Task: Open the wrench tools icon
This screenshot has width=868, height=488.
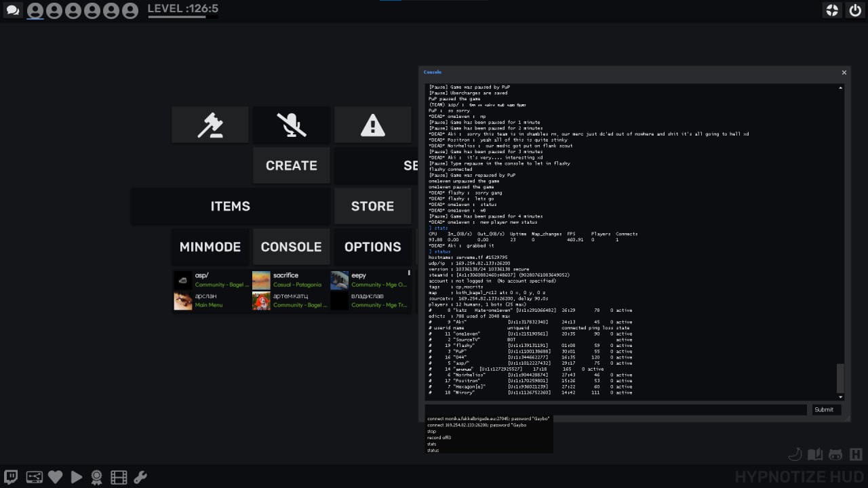Action: [x=140, y=477]
